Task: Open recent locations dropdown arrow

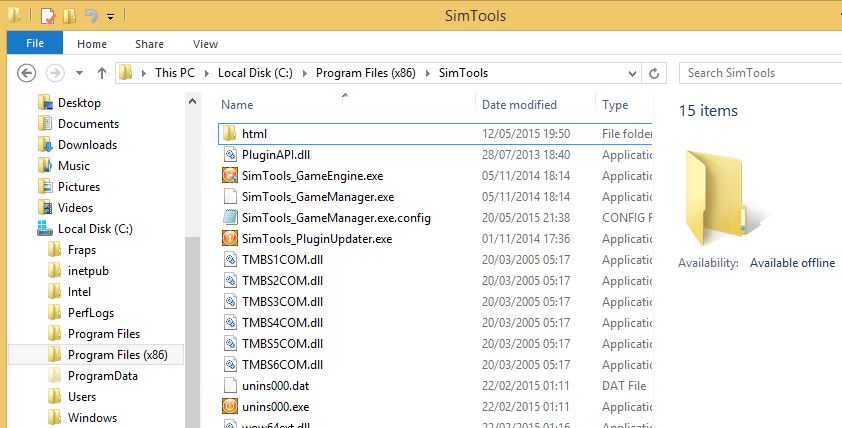Action: click(79, 73)
